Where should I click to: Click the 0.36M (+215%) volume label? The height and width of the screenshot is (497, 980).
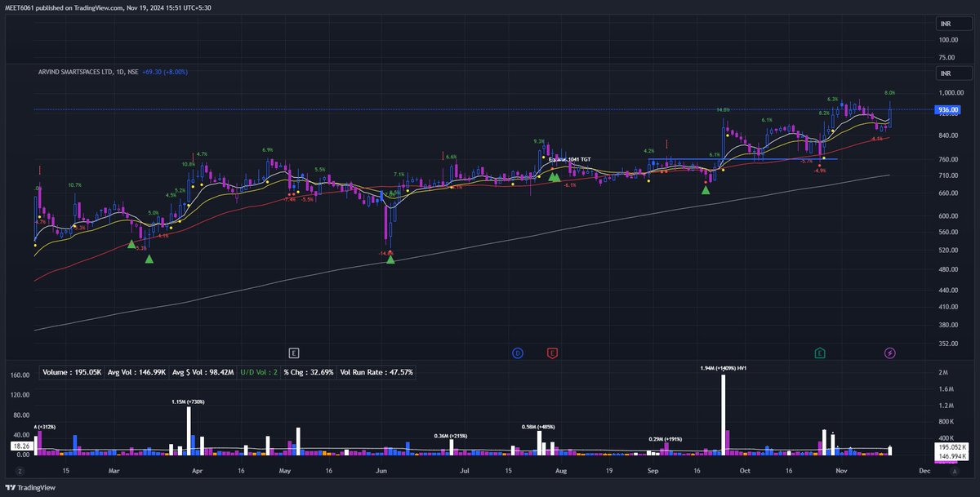coord(451,436)
